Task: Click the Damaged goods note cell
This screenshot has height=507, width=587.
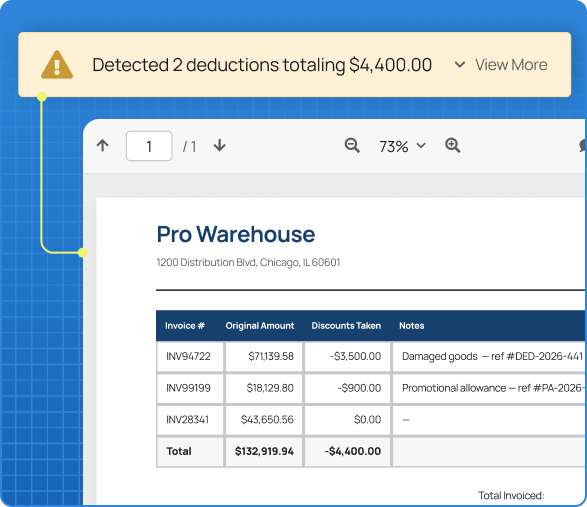Action: [489, 356]
